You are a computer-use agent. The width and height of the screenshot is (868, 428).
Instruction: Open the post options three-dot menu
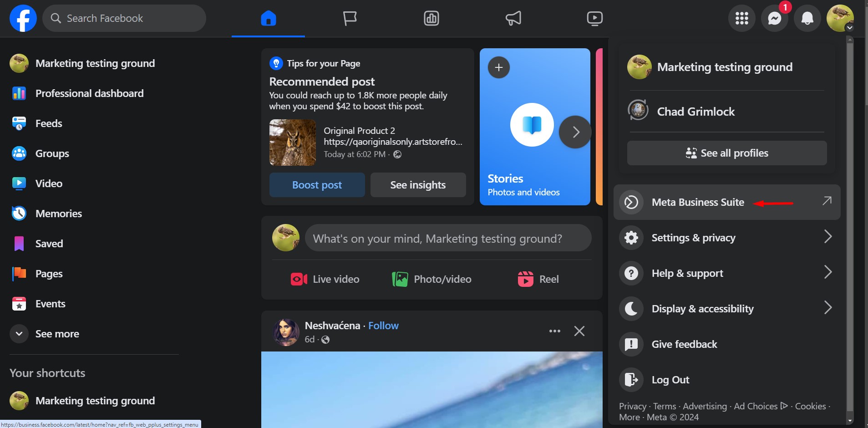[x=555, y=331]
